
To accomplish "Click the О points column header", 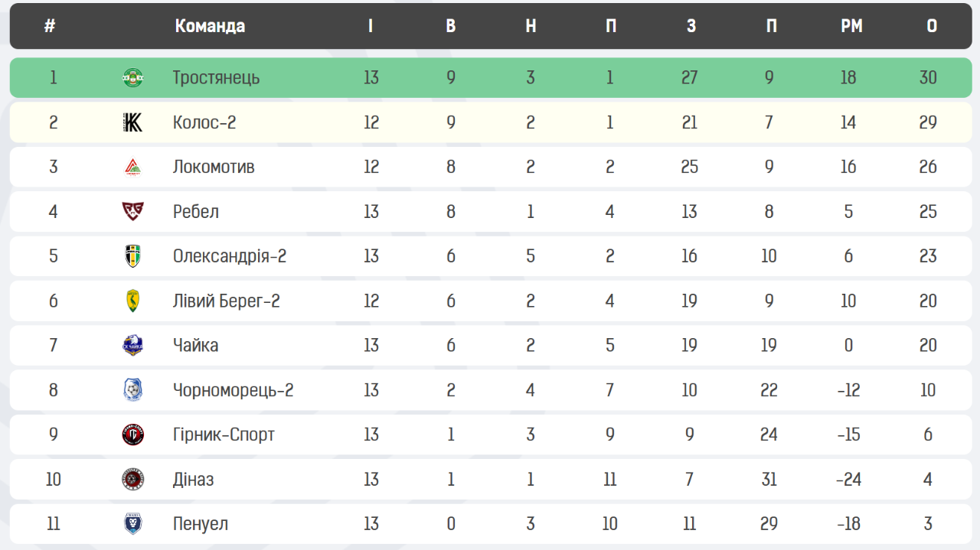I will coord(932,26).
